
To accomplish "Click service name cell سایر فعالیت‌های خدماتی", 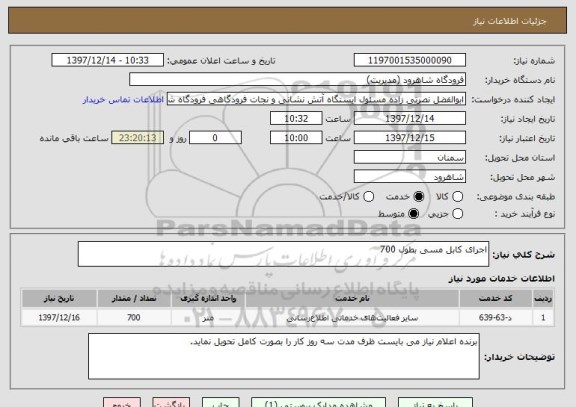I will pos(352,317).
